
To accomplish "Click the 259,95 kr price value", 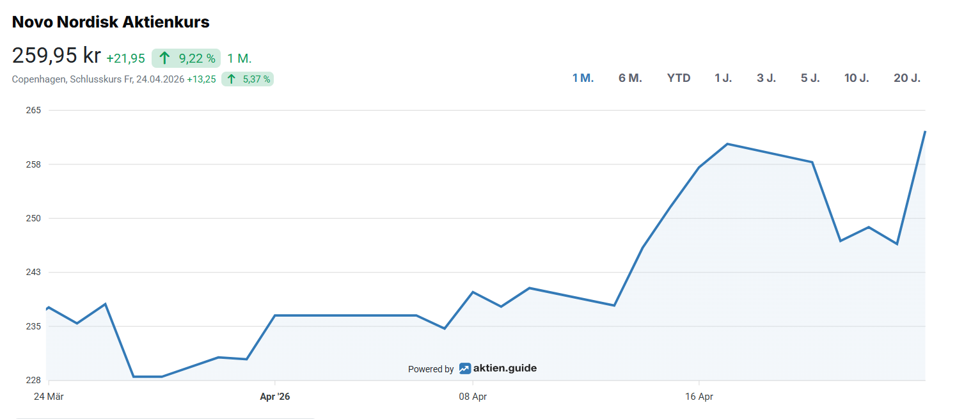I will click(x=56, y=56).
